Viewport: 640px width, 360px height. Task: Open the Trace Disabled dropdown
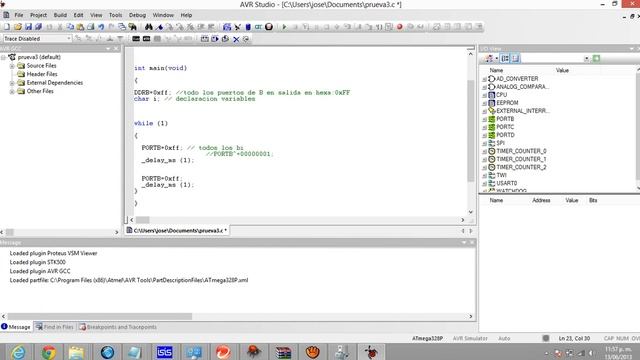tap(68, 38)
